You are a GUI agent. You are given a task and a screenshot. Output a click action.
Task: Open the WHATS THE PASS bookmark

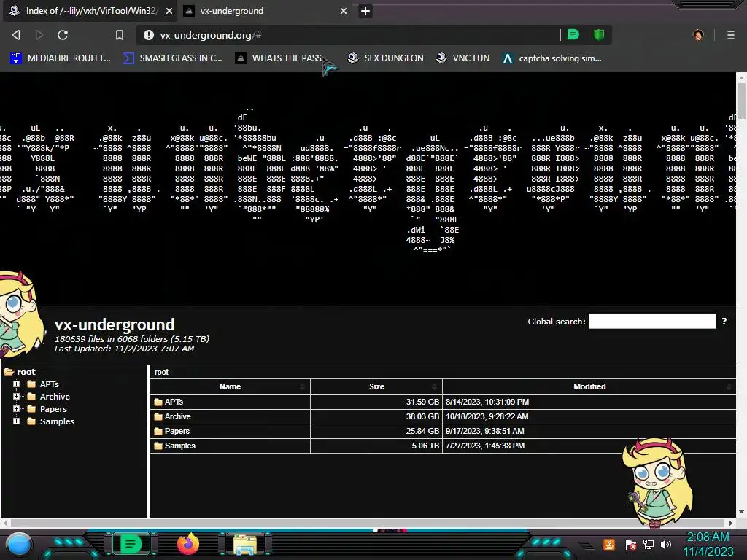click(x=279, y=58)
